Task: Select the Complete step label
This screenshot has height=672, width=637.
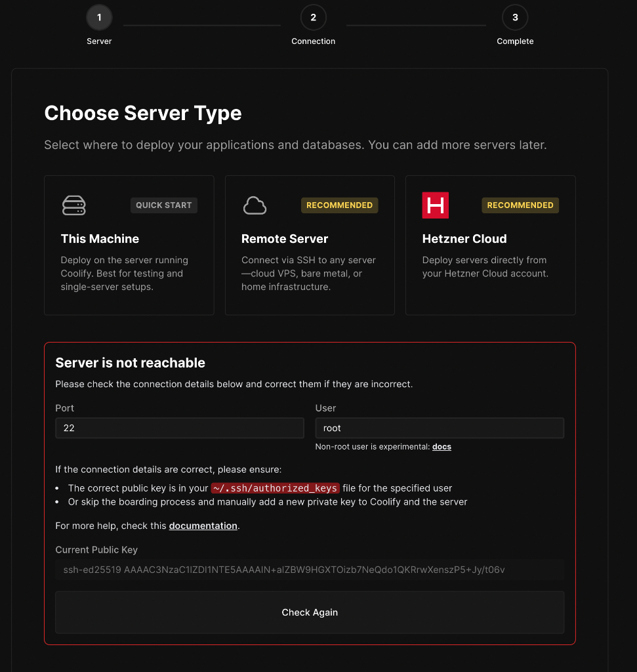Action: (515, 41)
